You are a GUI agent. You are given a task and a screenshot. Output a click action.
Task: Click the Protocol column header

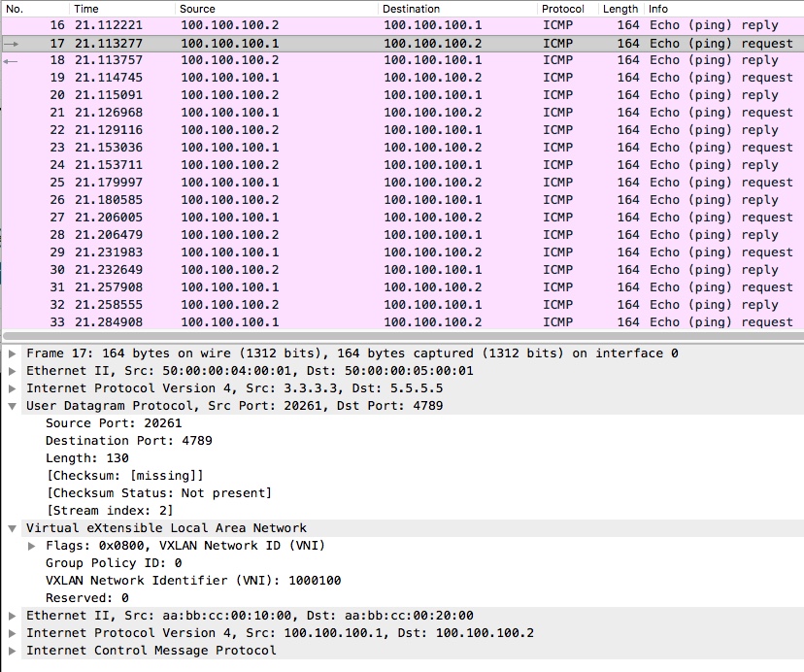point(563,9)
